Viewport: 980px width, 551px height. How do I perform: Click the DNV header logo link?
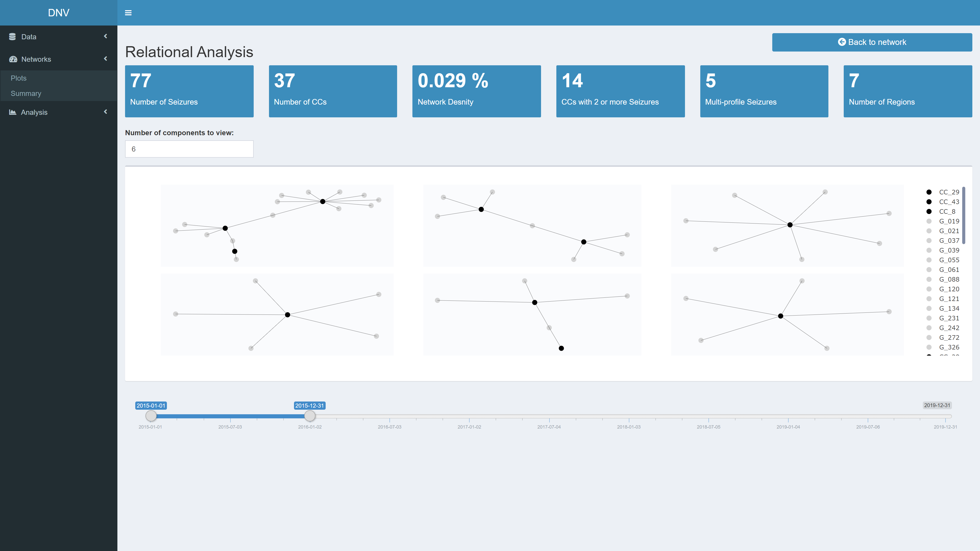point(59,13)
